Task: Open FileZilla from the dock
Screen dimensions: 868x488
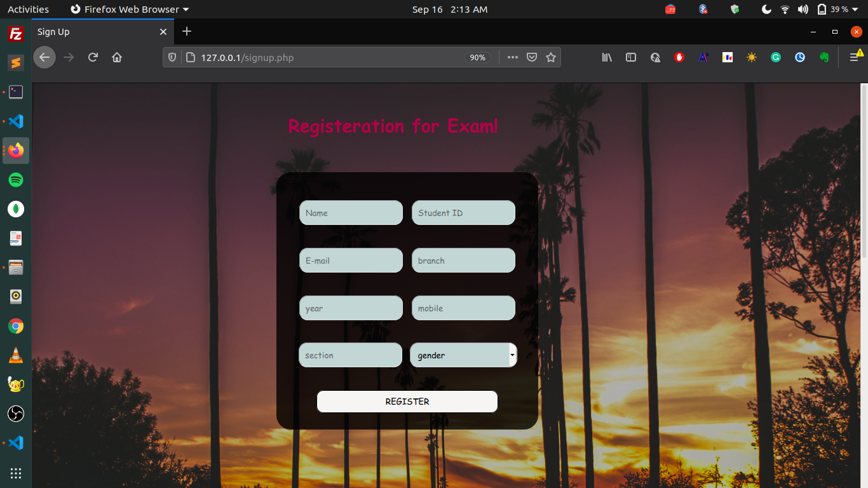Action: pos(16,34)
